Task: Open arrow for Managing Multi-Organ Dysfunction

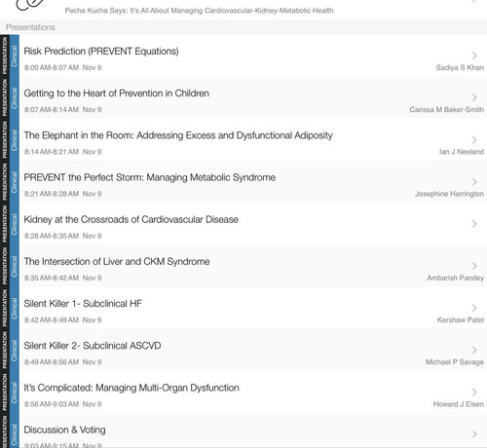Action: click(x=474, y=392)
